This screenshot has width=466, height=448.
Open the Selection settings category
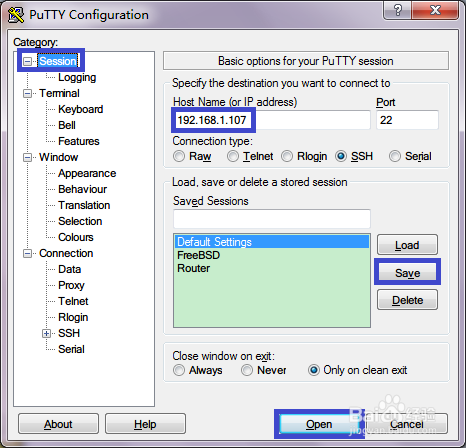(80, 221)
